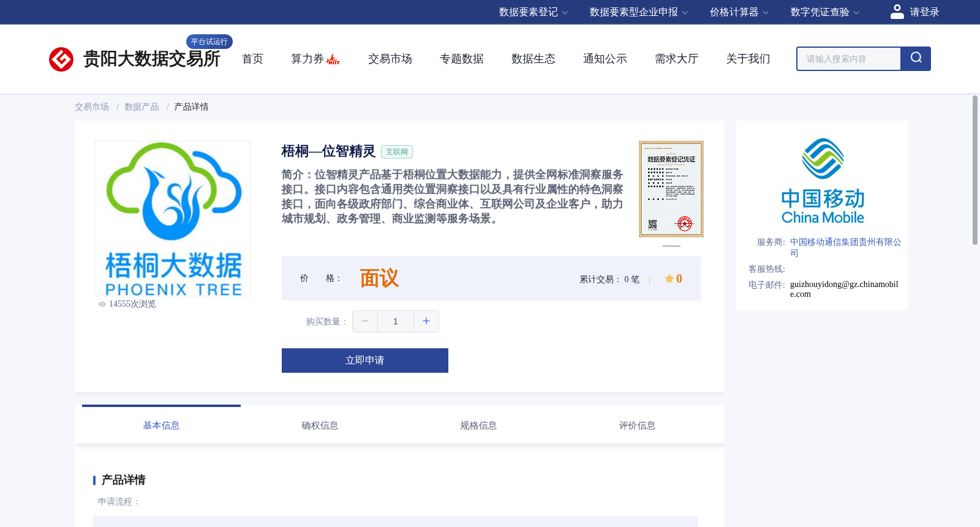Open the 数据生态 menu item
The image size is (980, 527).
tap(533, 59)
